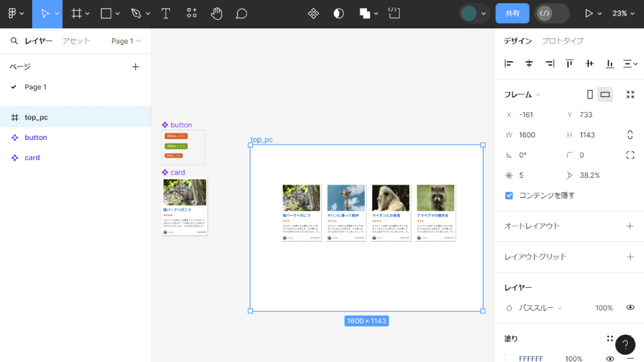Open the help question mark button

click(x=625, y=345)
